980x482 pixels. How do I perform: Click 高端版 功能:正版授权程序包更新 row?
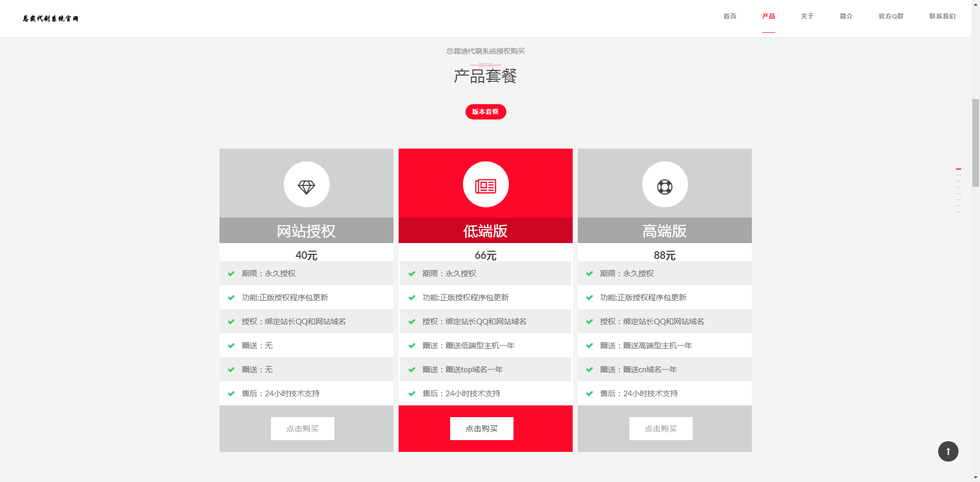tap(665, 298)
